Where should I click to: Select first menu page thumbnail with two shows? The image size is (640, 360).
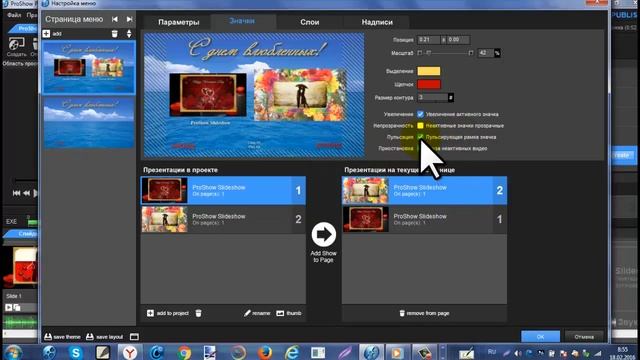click(x=89, y=67)
